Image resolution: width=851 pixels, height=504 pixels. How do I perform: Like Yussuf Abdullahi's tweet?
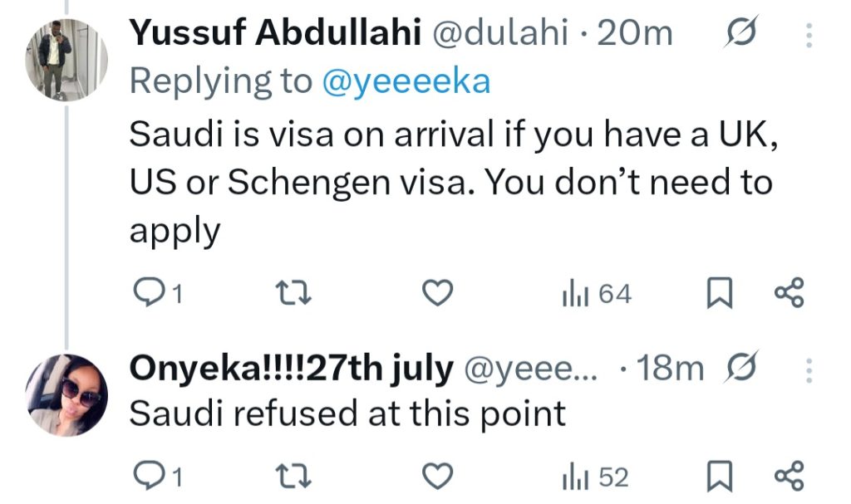tap(438, 293)
